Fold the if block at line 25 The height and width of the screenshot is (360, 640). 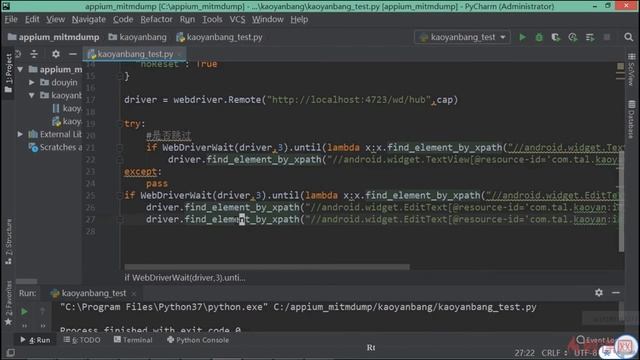pyautogui.click(x=120, y=195)
